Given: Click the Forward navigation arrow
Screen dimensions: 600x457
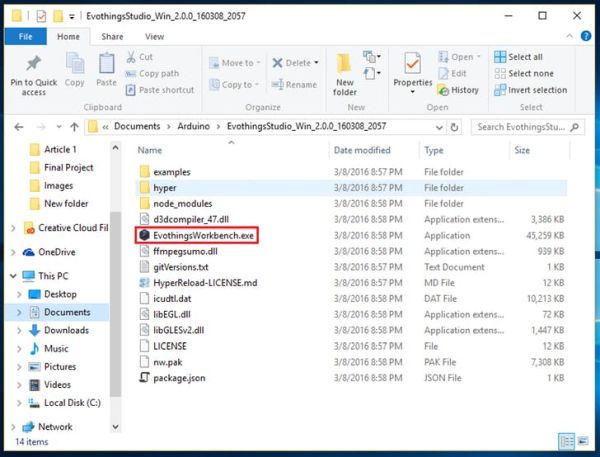Looking at the screenshot, I should coord(41,127).
